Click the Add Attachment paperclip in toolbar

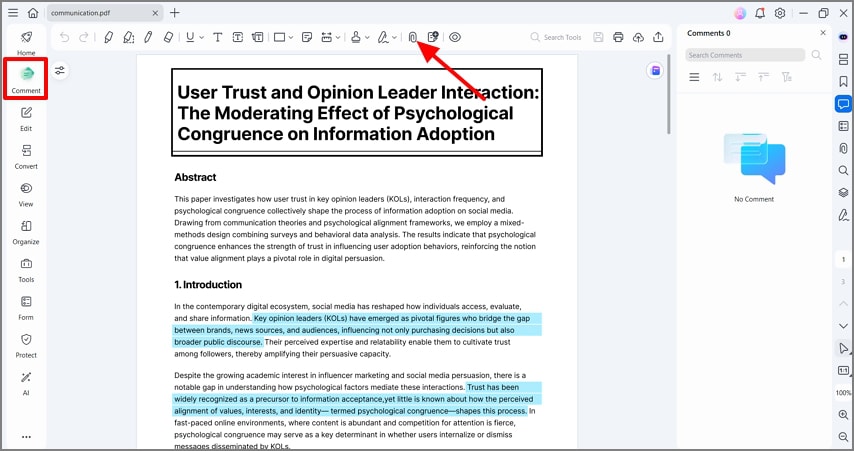click(x=413, y=37)
